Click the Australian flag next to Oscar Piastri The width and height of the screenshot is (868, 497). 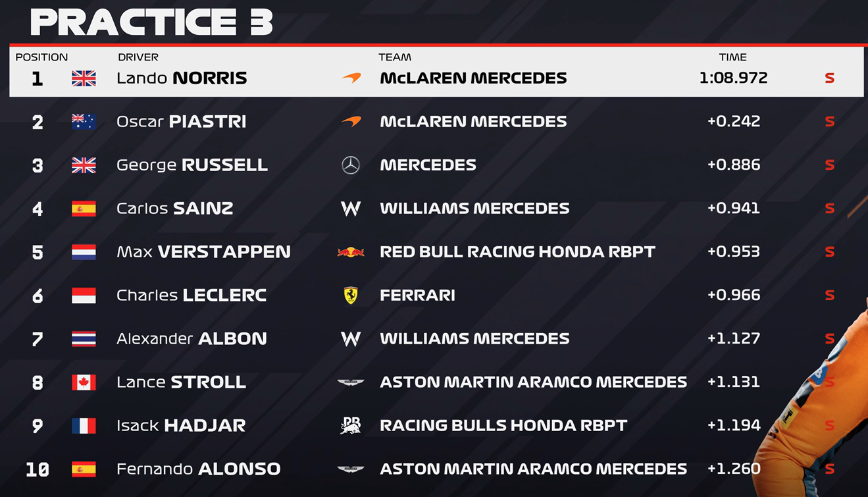click(84, 122)
